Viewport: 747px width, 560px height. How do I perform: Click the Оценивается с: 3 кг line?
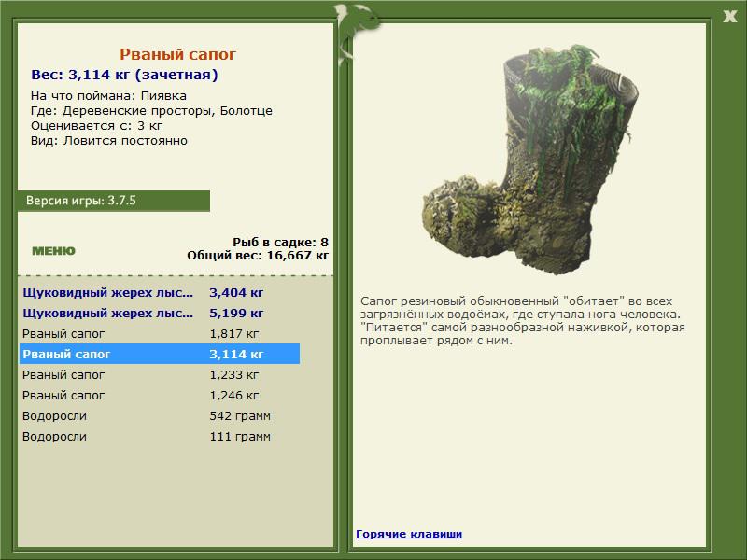pos(97,126)
